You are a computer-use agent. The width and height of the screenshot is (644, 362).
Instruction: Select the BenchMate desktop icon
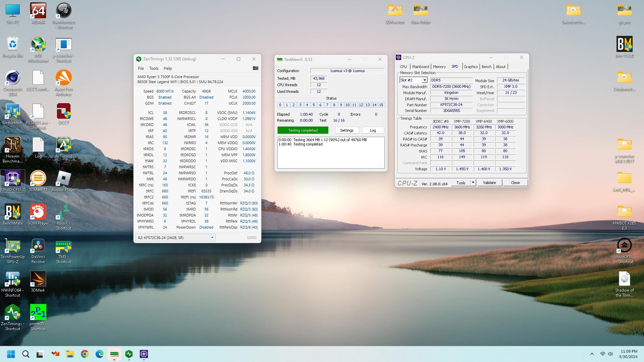(x=13, y=215)
